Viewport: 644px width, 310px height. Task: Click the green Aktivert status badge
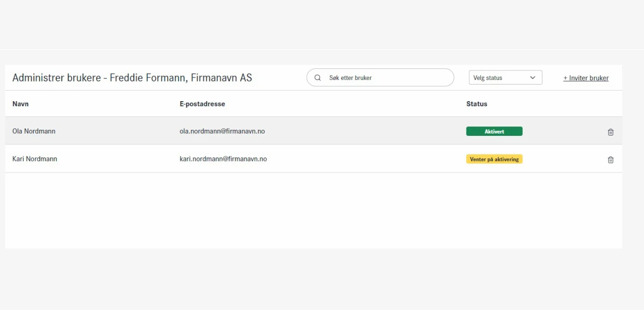coord(494,131)
